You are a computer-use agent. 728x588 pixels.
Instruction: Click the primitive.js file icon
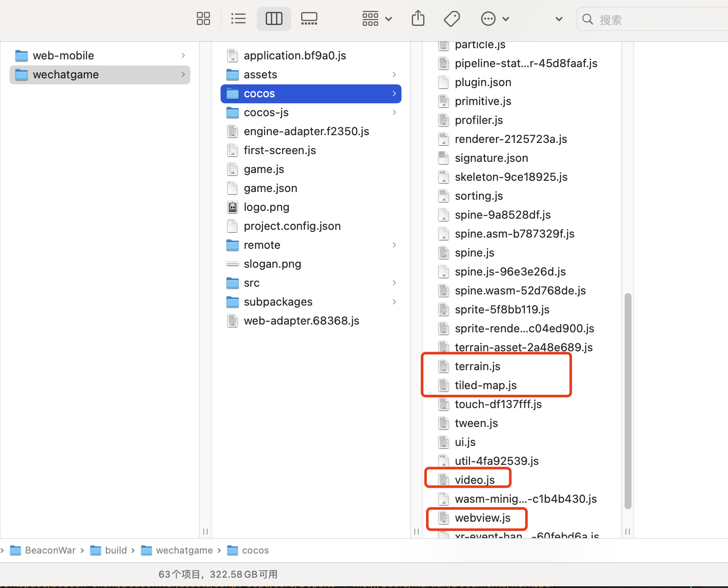click(444, 101)
